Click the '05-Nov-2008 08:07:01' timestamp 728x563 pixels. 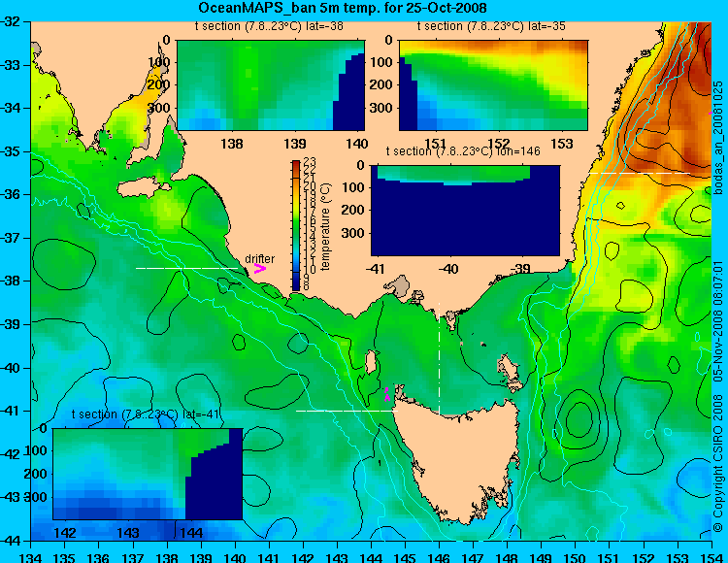[718, 321]
